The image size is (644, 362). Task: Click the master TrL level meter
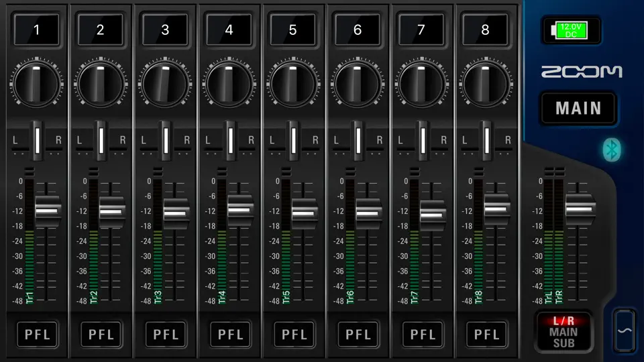549,241
